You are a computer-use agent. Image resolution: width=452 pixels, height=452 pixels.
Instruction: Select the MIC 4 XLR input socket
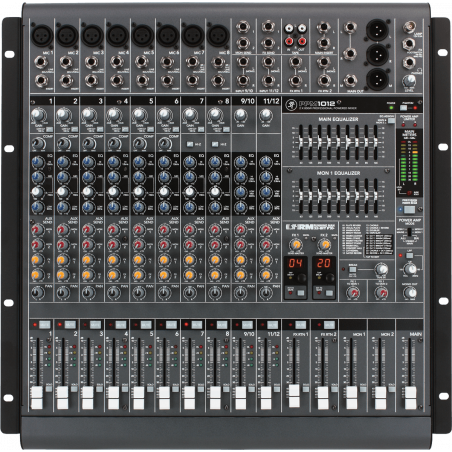coord(118,35)
